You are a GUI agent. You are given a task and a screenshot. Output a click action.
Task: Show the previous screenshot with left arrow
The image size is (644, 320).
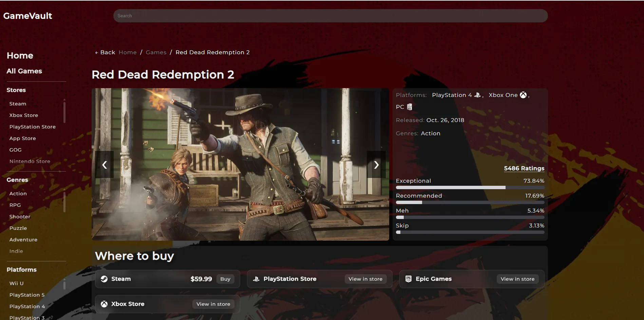tap(105, 165)
